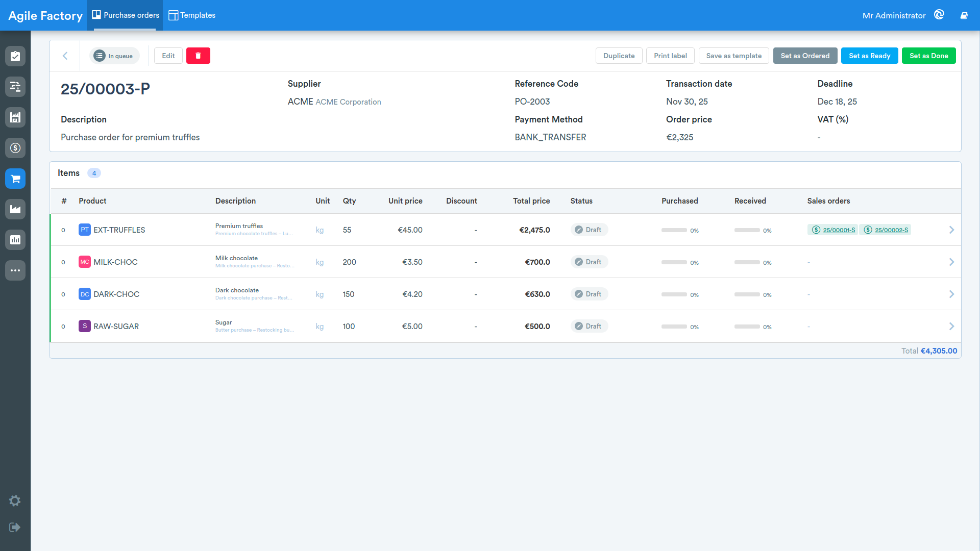Viewport: 980px width, 551px height.
Task: Open the more options ellipsis sidebar icon
Action: (15, 270)
